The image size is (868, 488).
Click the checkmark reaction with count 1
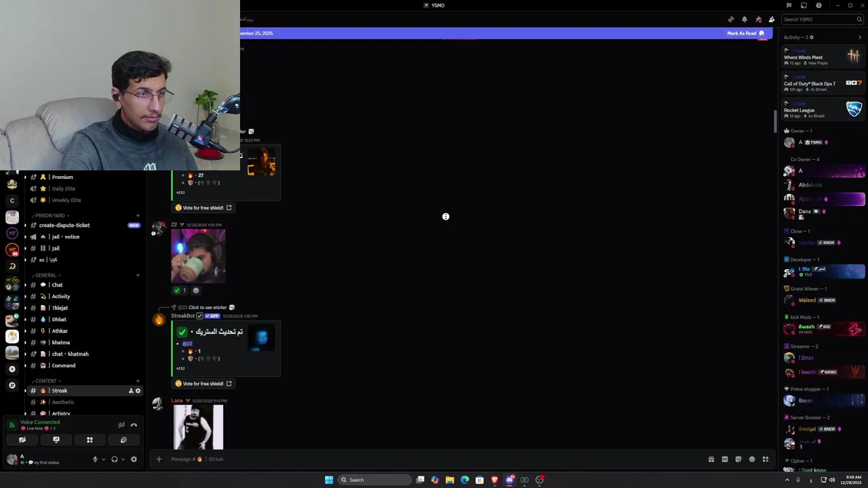coord(180,290)
